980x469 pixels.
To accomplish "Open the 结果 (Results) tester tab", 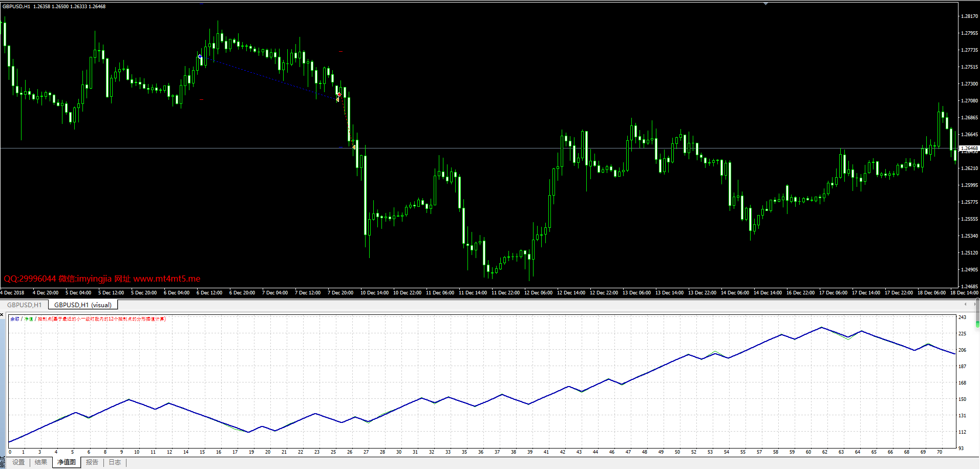I will tap(41, 462).
